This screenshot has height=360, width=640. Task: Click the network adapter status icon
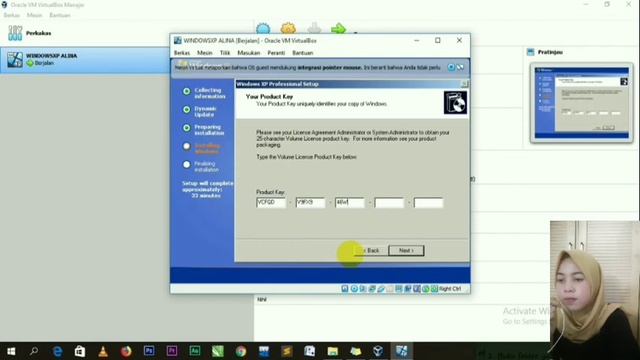[372, 289]
